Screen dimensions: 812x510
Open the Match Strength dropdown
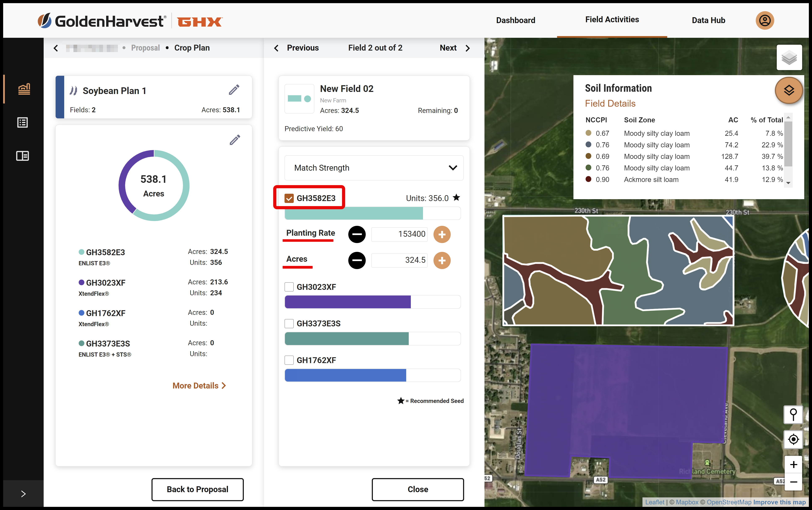[x=374, y=168]
